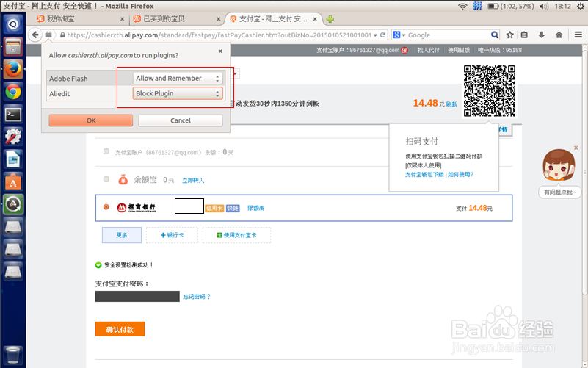
Task: Open Ubuntu Software Center icon
Action: [x=12, y=182]
